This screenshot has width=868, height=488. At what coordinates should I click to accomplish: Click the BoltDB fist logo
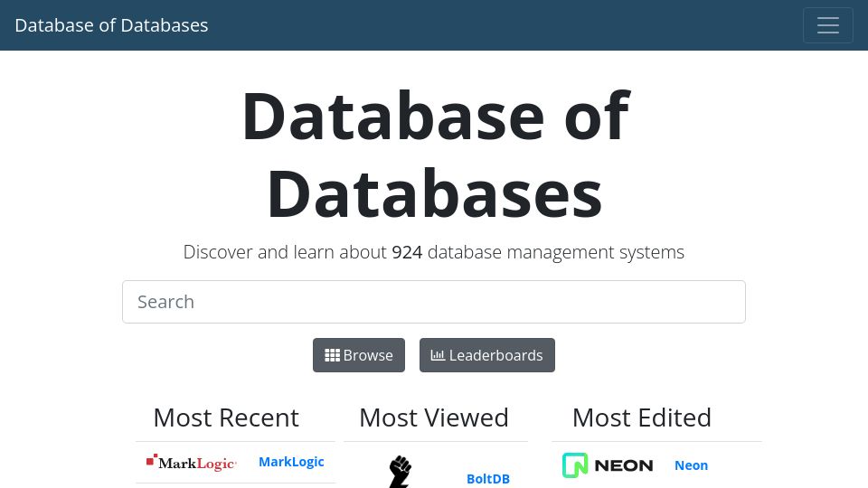pos(401,472)
